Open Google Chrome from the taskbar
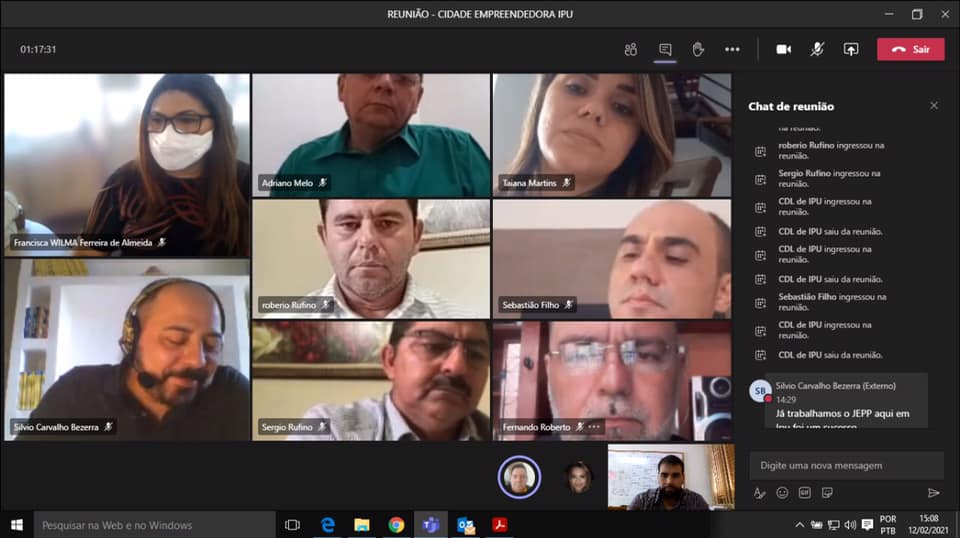 [396, 525]
